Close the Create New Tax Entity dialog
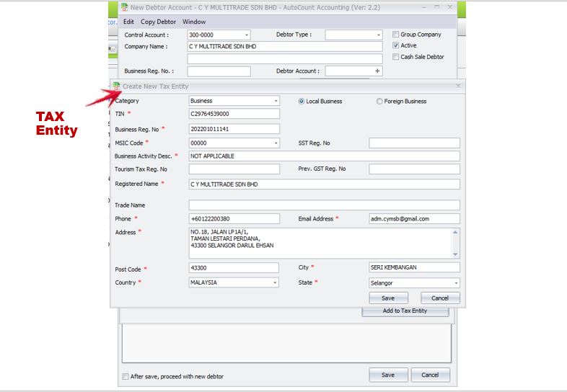 pos(459,86)
